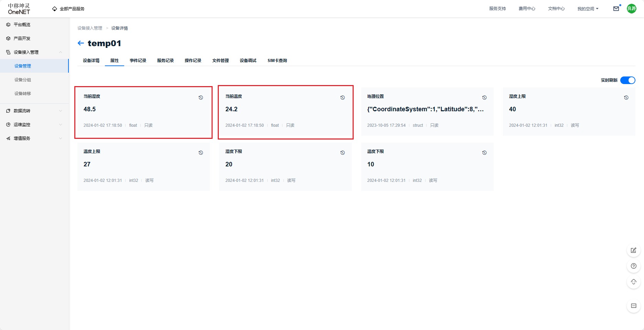Open the 服务记录 tab

[165, 61]
